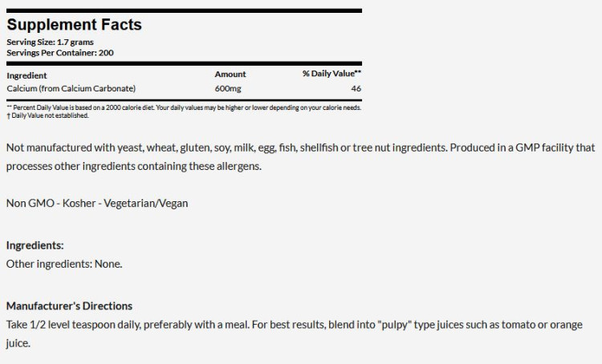Click Daily Value not established footnote
Viewport: 602px width, 364px height.
[47, 115]
